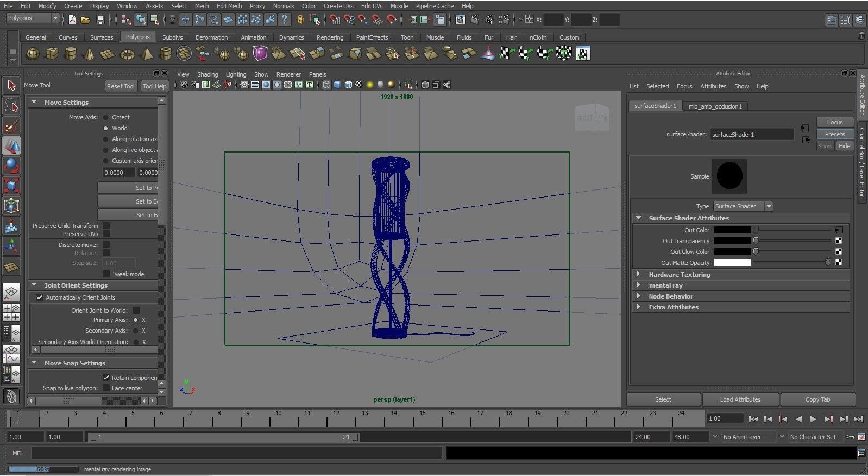This screenshot has width=868, height=476.
Task: Click the MEL command input field
Action: [237, 453]
